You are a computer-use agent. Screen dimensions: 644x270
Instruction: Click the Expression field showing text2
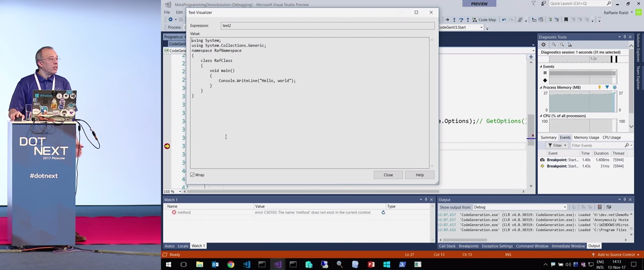[x=328, y=26]
